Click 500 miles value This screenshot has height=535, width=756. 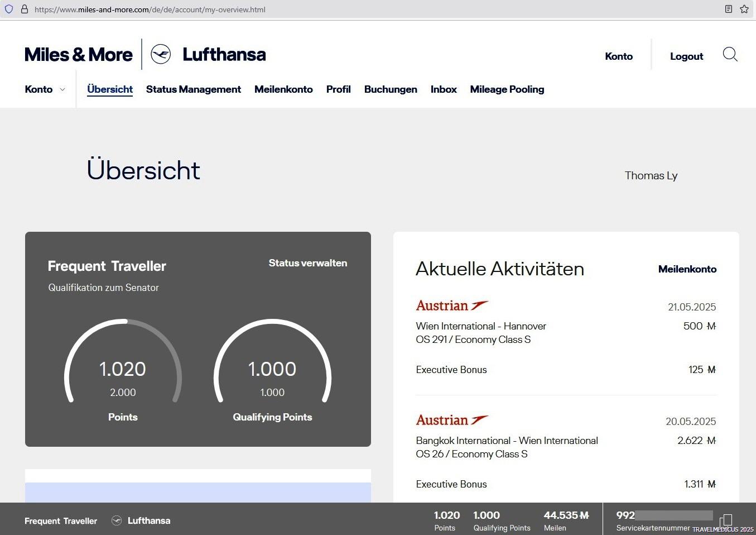tap(700, 326)
